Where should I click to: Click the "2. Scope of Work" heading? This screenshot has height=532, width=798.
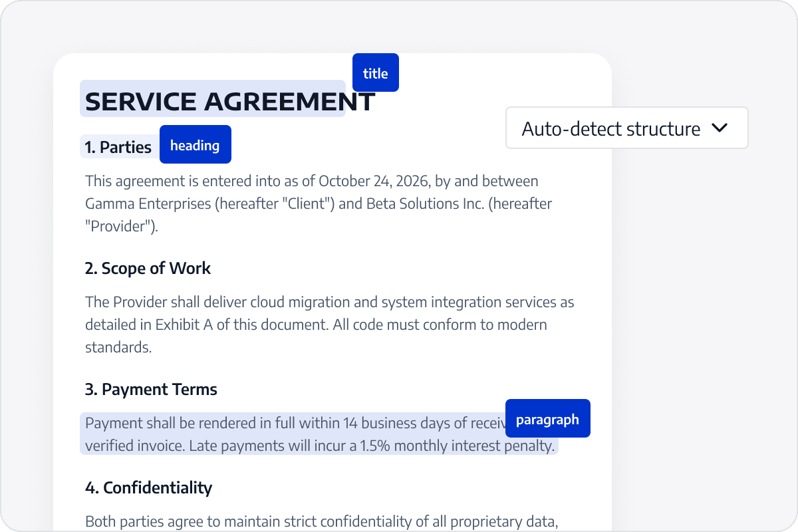[148, 269]
